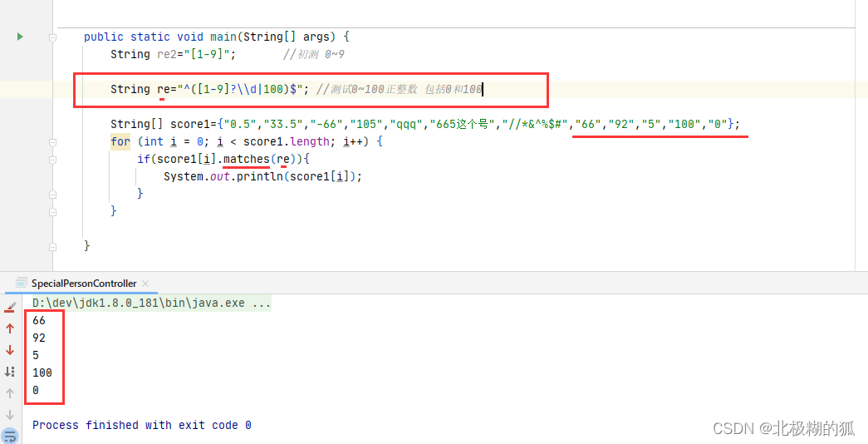Click 'score1.length' in the for condition
Screen dimensions: 868x444
click(x=287, y=141)
